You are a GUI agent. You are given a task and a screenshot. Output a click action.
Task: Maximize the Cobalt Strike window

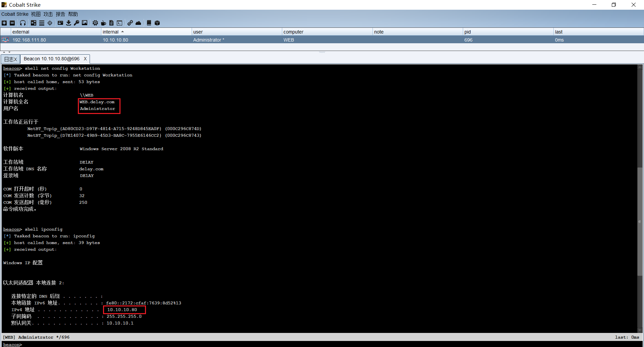pyautogui.click(x=613, y=5)
